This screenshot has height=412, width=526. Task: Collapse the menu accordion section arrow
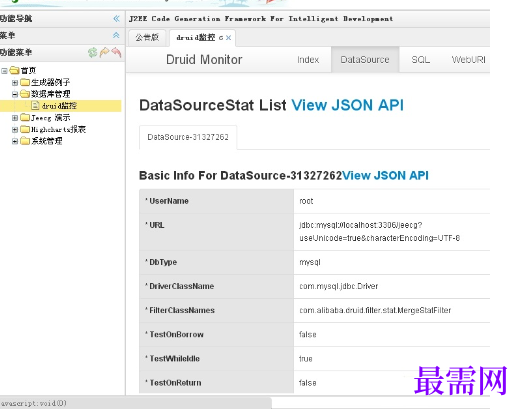[116, 35]
